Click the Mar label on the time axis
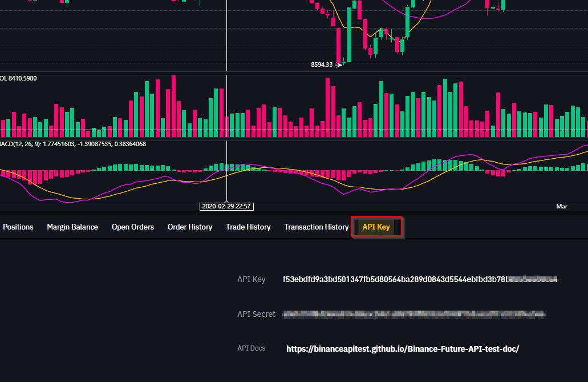The width and height of the screenshot is (588, 382). tap(562, 206)
